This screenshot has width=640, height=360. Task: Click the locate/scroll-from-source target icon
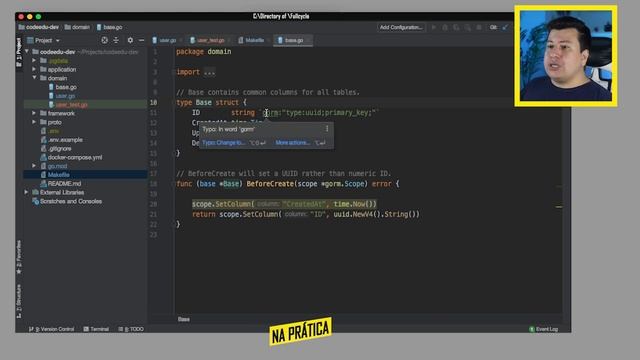coord(104,40)
